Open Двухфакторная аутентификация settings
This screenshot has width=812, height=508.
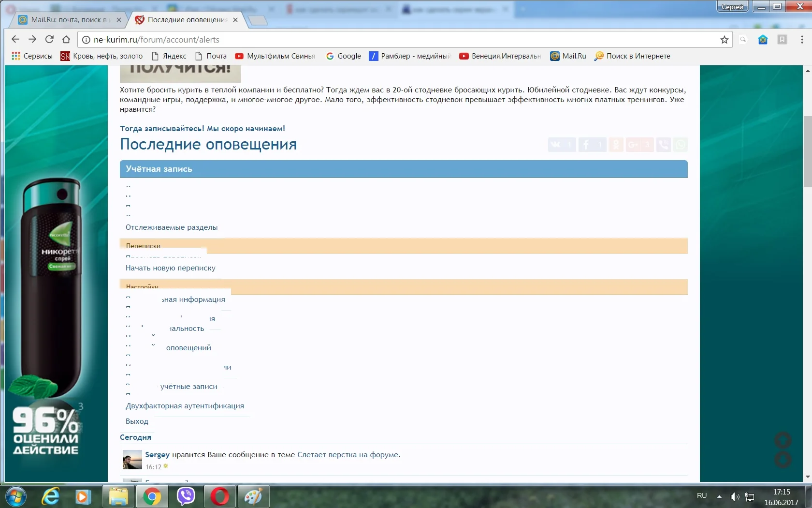[x=185, y=406]
